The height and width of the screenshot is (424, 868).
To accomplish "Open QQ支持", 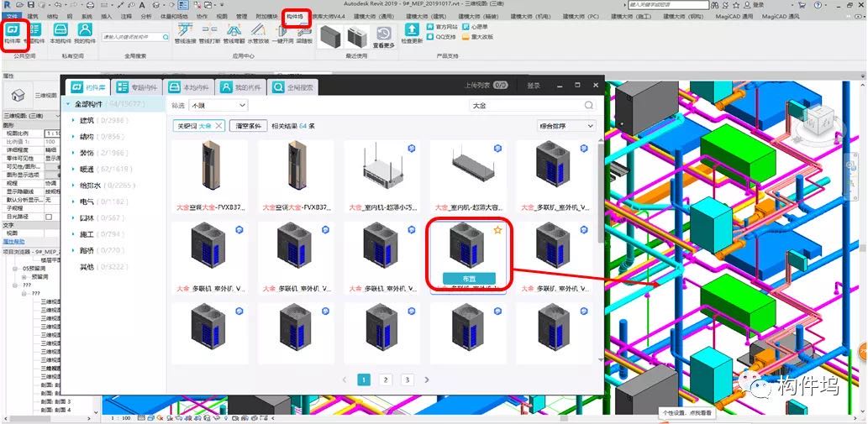I will coord(442,37).
